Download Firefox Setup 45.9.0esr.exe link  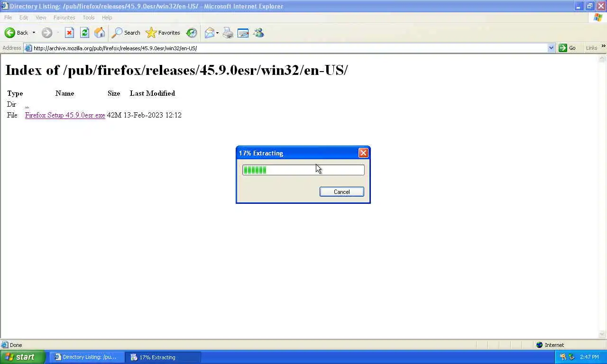(x=65, y=115)
